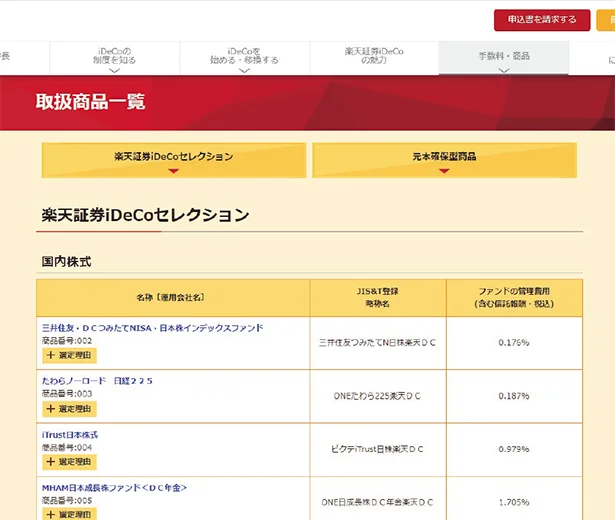The width and height of the screenshot is (615, 520).
Task: Expand 選定理由 for product number 004
Action: tap(69, 462)
